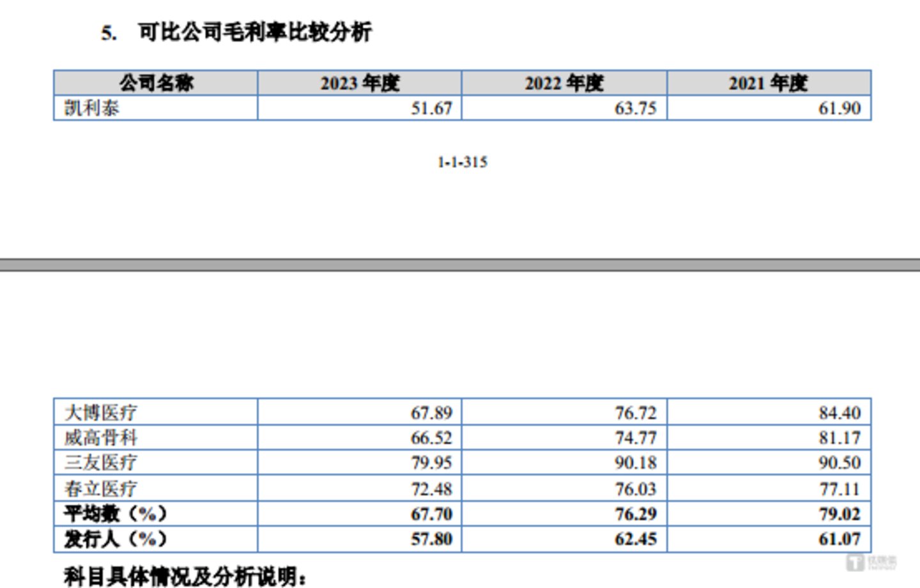Click the 84.40 value for 大博医疗
The height and width of the screenshot is (588, 920).
coord(839,412)
